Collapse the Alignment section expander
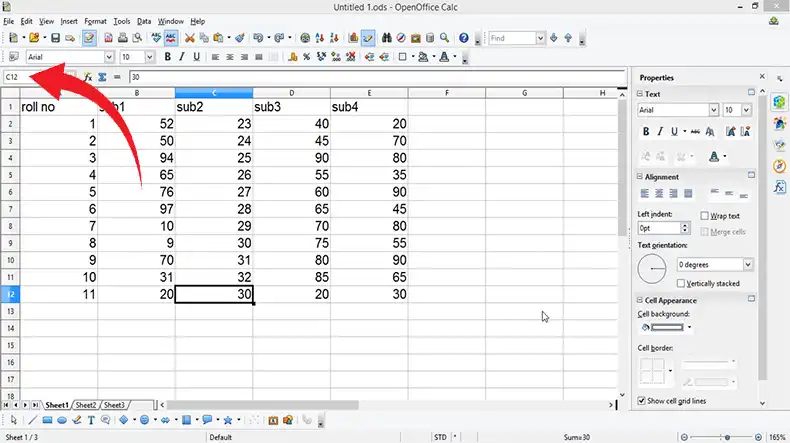Screen dimensions: 790x443 (640, 176)
